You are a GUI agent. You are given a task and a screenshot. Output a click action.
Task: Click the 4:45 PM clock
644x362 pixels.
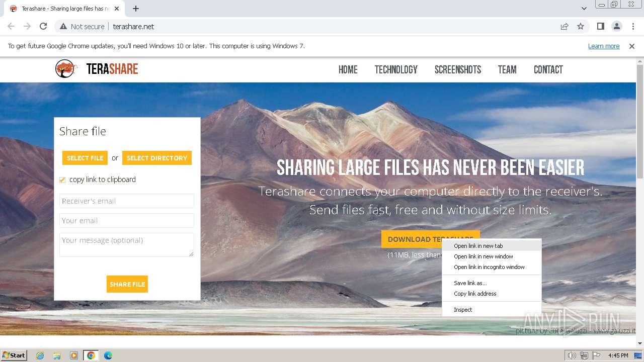[x=618, y=355]
